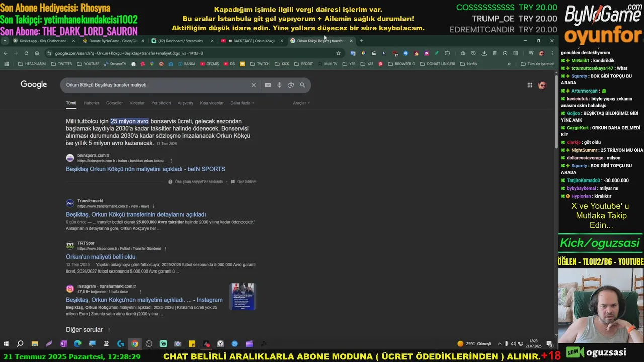Open the Google account avatar
Image resolution: width=644 pixels, height=362 pixels.
coord(542,85)
